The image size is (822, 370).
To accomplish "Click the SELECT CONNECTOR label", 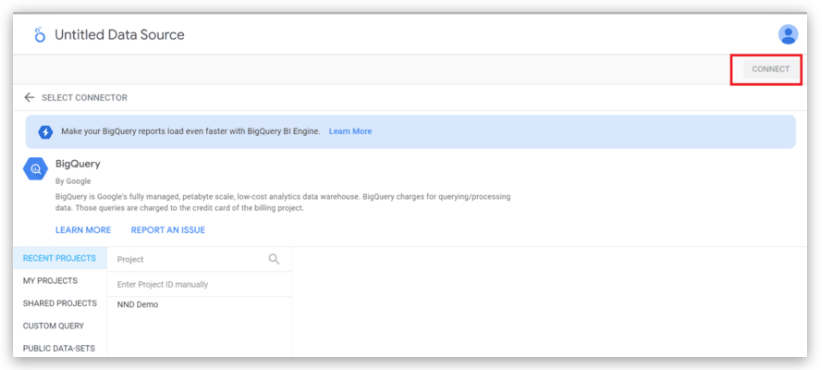I will (84, 98).
